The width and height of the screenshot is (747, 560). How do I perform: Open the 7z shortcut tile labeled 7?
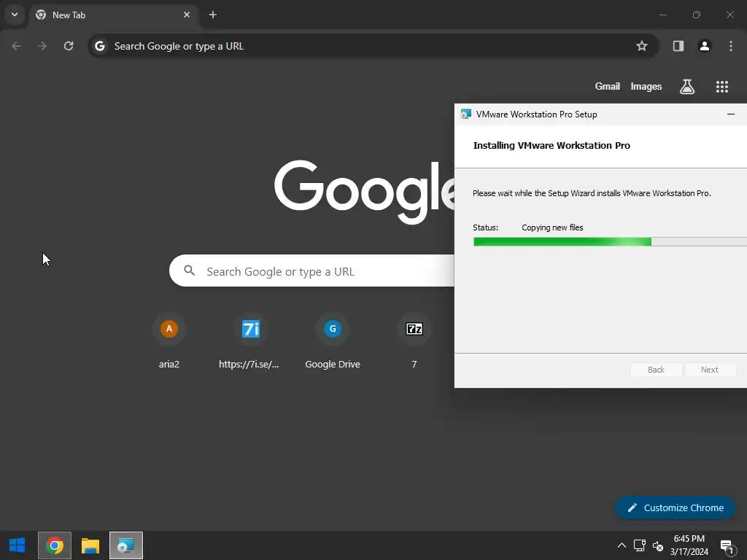point(414,341)
